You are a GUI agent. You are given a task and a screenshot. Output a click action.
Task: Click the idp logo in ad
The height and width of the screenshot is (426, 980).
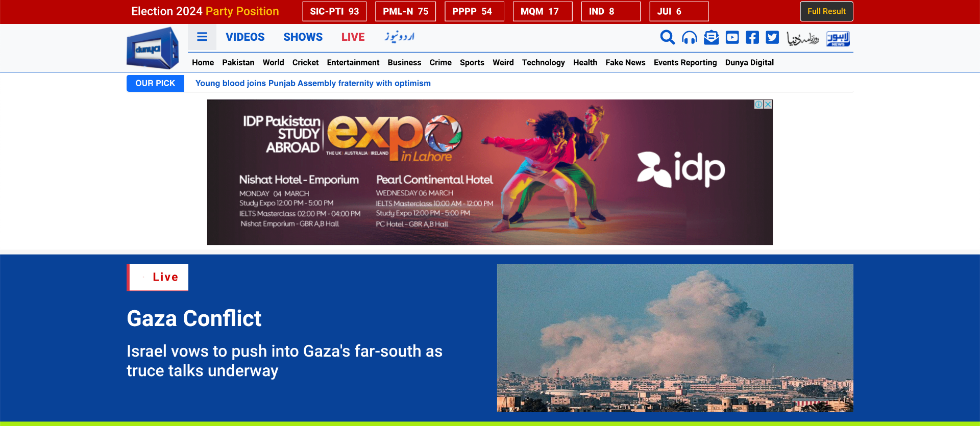(681, 168)
